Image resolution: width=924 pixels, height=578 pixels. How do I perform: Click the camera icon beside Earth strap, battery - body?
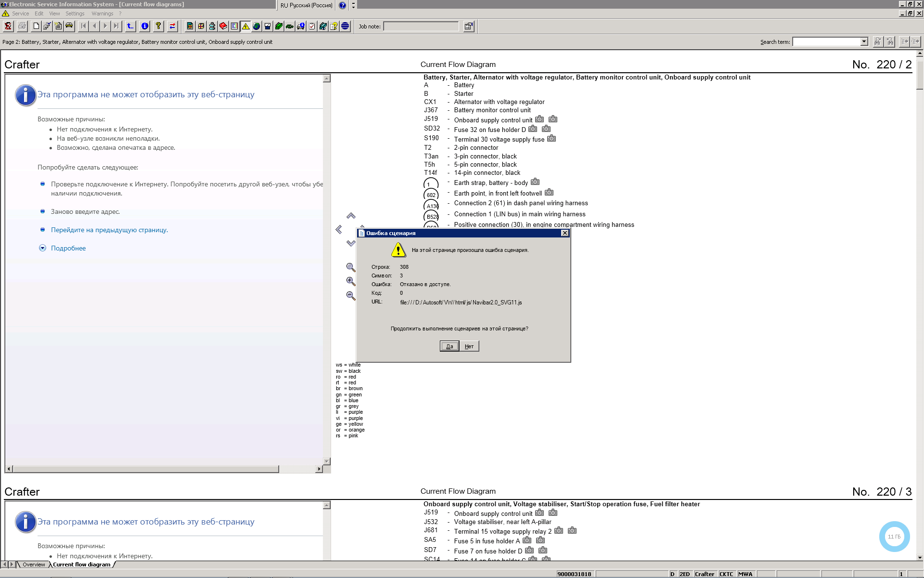point(535,182)
